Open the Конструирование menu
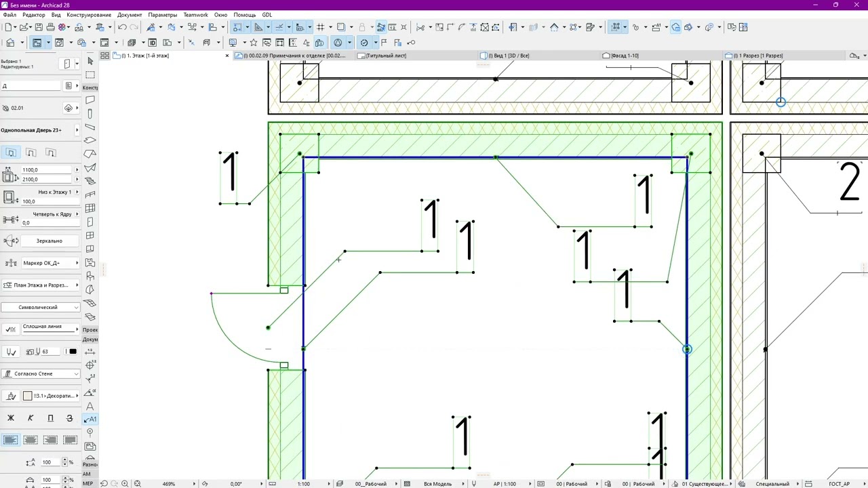 click(89, 15)
